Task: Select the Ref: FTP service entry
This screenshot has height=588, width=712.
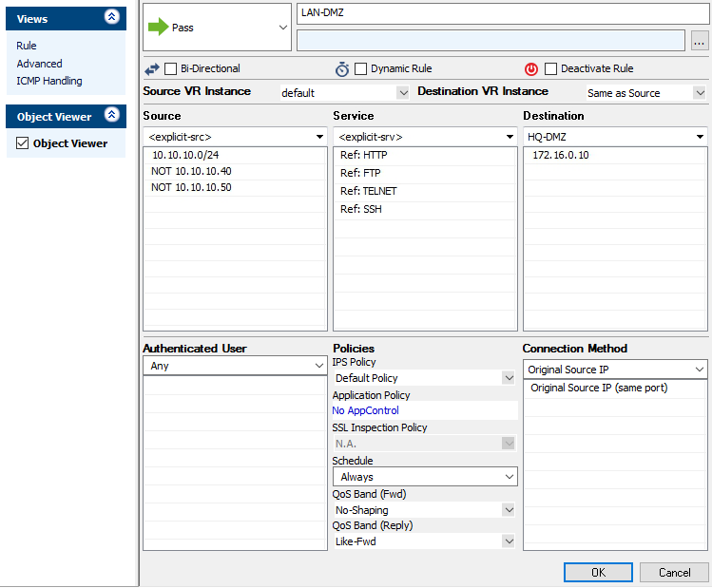Action: pos(425,173)
